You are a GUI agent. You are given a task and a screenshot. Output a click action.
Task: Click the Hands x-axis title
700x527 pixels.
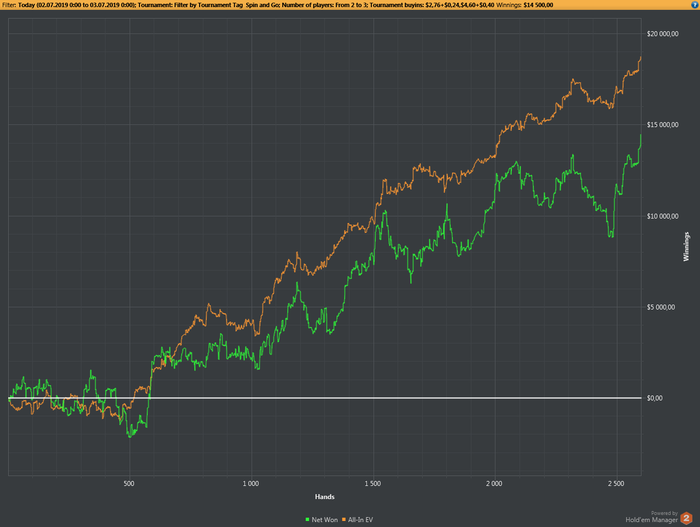pyautogui.click(x=325, y=497)
